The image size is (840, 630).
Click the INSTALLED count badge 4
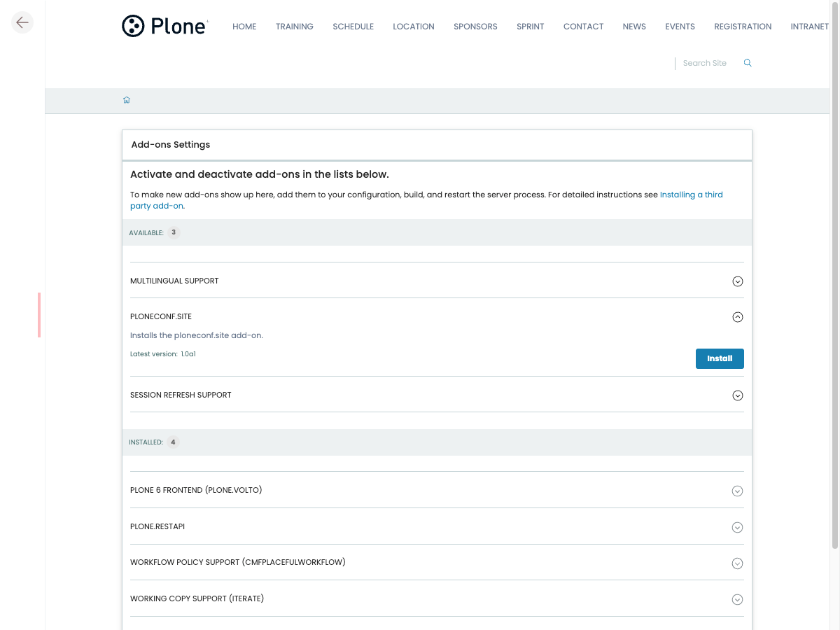173,442
